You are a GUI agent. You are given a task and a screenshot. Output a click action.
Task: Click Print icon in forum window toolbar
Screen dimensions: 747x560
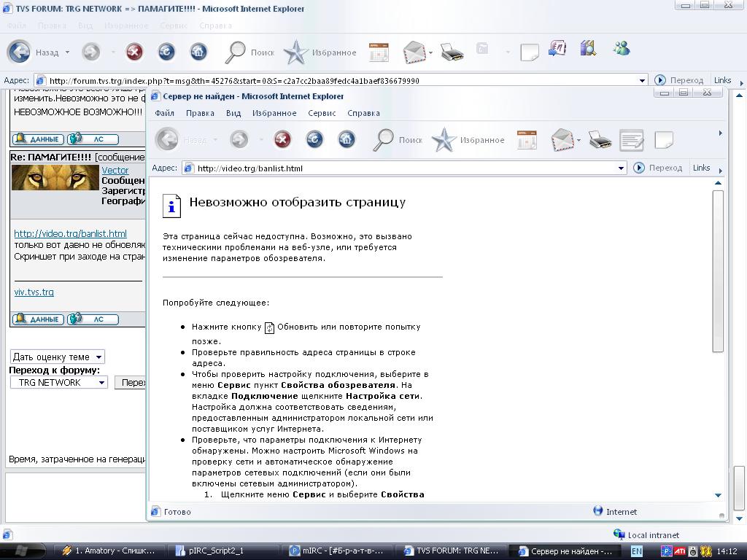point(452,52)
